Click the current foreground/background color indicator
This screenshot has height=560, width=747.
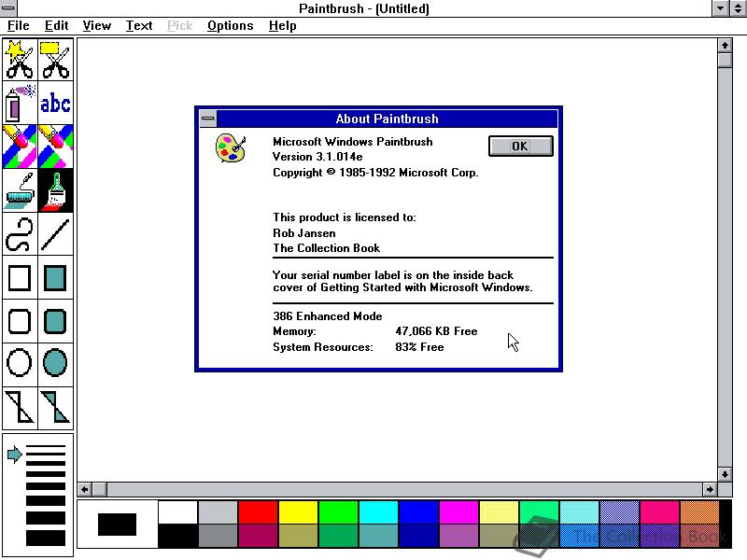coord(118,525)
